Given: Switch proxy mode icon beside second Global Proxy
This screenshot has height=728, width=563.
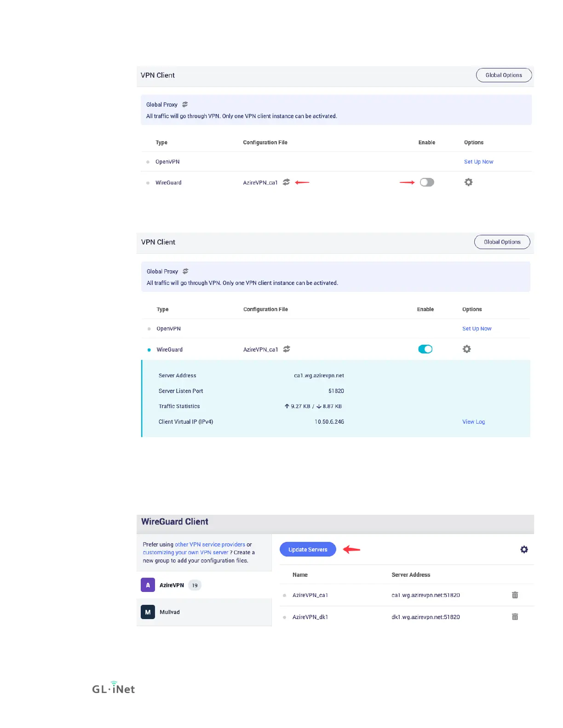Looking at the screenshot, I should [x=185, y=271].
